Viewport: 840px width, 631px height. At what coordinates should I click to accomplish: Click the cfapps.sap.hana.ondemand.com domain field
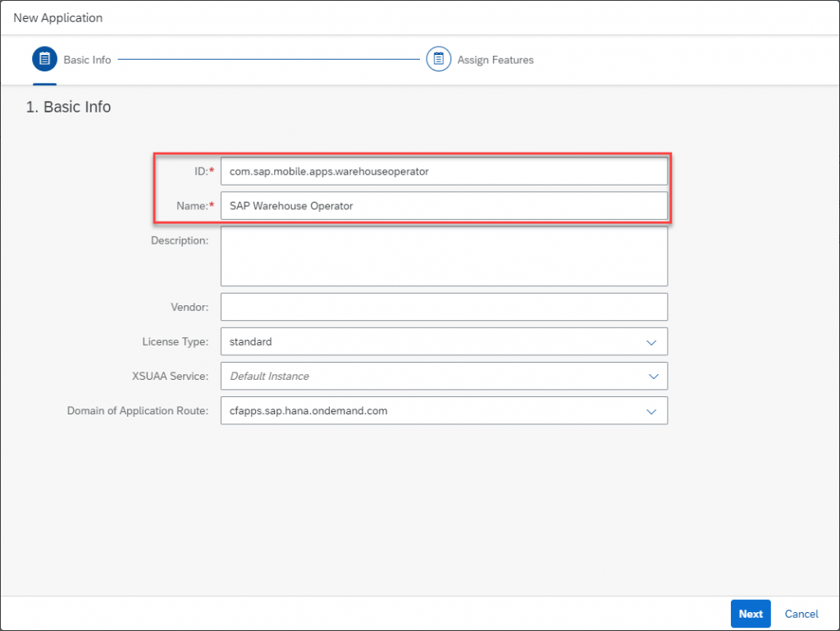point(444,411)
